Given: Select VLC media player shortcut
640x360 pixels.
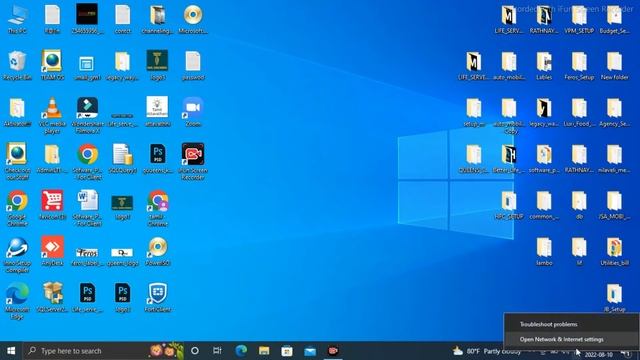Looking at the screenshot, I should pyautogui.click(x=52, y=115).
